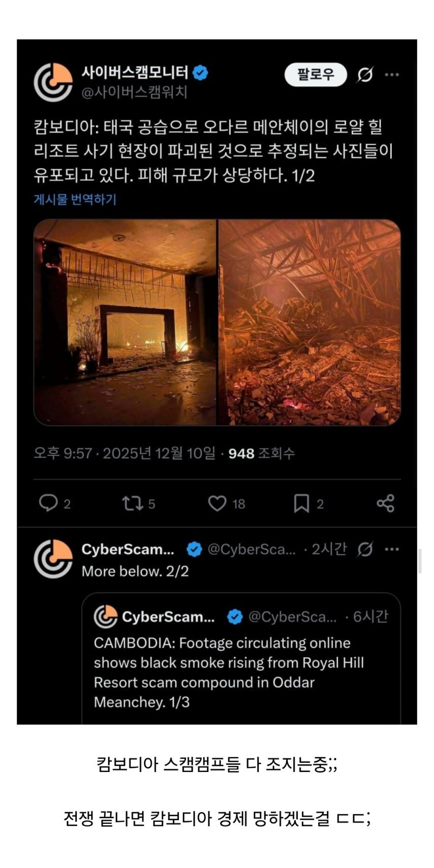Like the post with heart icon
Image resolution: width=434 pixels, height=868 pixels.
click(217, 503)
